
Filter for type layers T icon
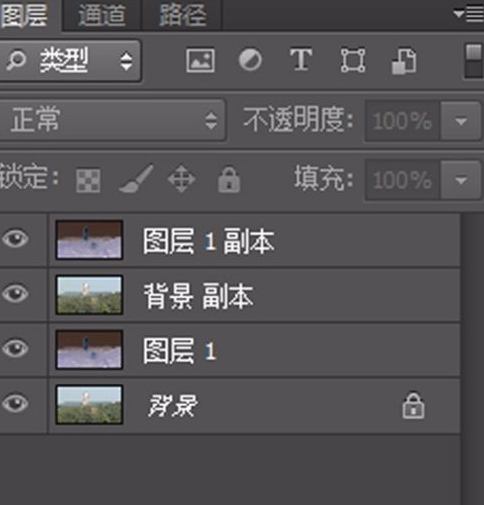(301, 60)
